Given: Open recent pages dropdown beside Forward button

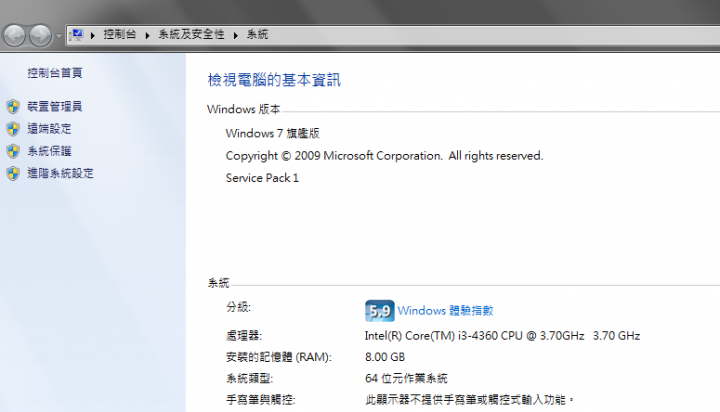Looking at the screenshot, I should [x=59, y=35].
